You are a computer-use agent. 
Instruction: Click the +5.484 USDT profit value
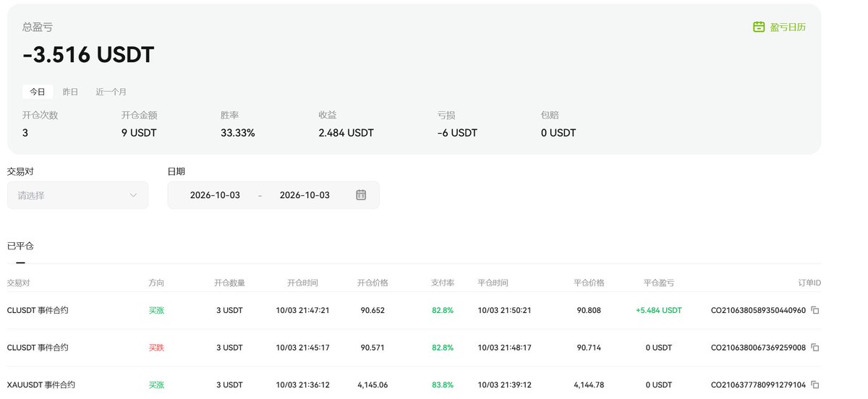pos(659,310)
